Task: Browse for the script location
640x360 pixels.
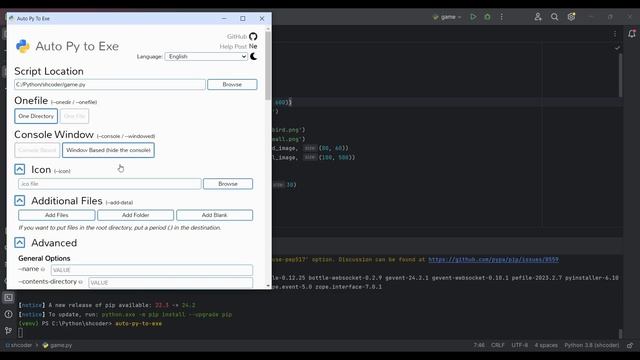Action: 232,84
